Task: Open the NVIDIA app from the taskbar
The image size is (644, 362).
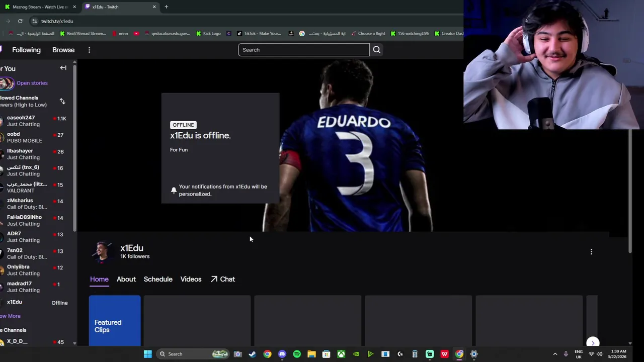Action: tap(356, 354)
